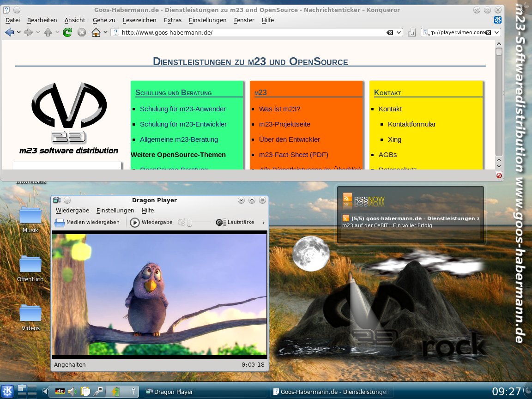532x399 pixels.
Task: Go to home page via house icon
Action: [96, 32]
